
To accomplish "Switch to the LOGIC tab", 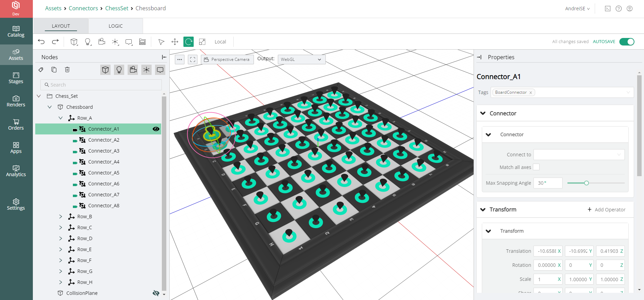I will 116,26.
